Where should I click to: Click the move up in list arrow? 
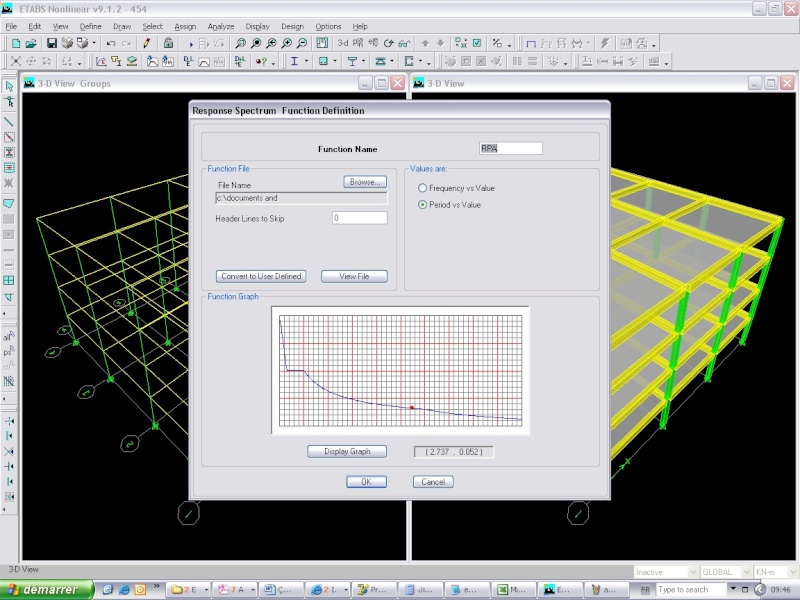pyautogui.click(x=425, y=44)
